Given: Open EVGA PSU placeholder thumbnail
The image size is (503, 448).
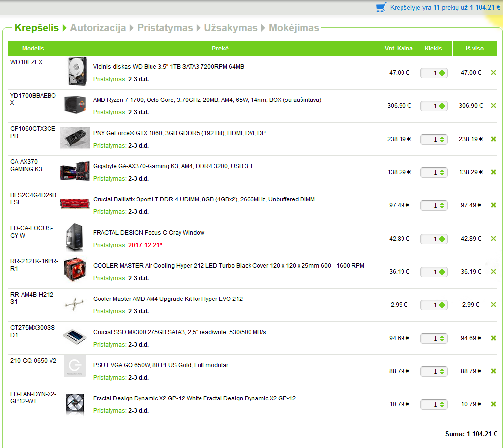Looking at the screenshot, I should tap(75, 366).
